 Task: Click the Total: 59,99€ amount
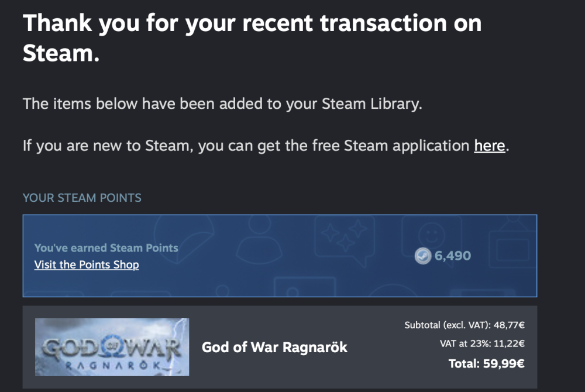click(x=487, y=363)
